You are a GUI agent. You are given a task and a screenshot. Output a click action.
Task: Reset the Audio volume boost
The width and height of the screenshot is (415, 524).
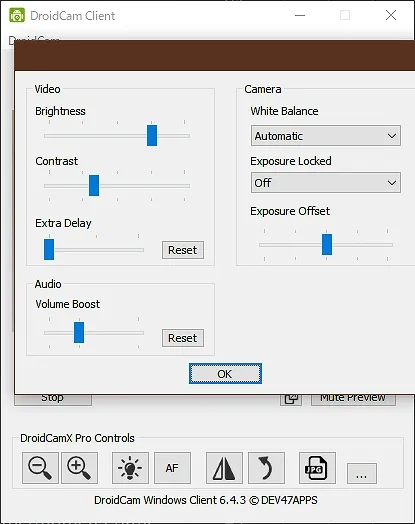(x=183, y=338)
